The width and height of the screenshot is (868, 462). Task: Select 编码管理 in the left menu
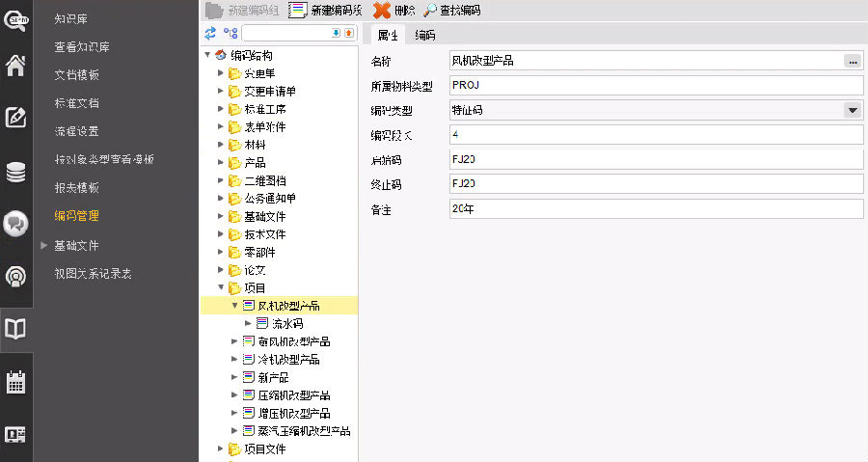point(76,216)
